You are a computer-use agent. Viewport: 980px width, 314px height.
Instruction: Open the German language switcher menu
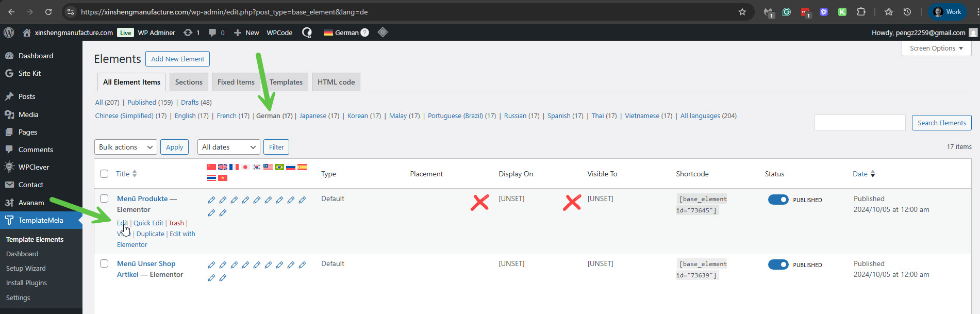point(341,32)
